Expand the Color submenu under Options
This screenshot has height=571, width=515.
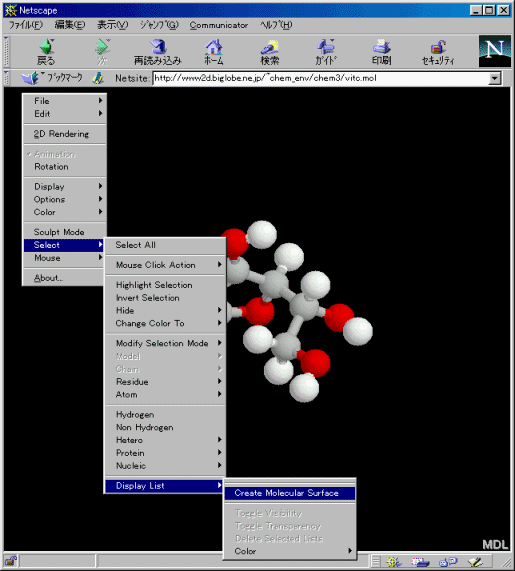point(64,212)
